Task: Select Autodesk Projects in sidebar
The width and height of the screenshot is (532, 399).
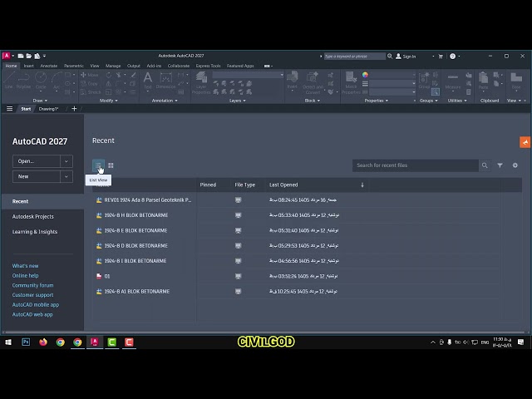Action: [33, 216]
